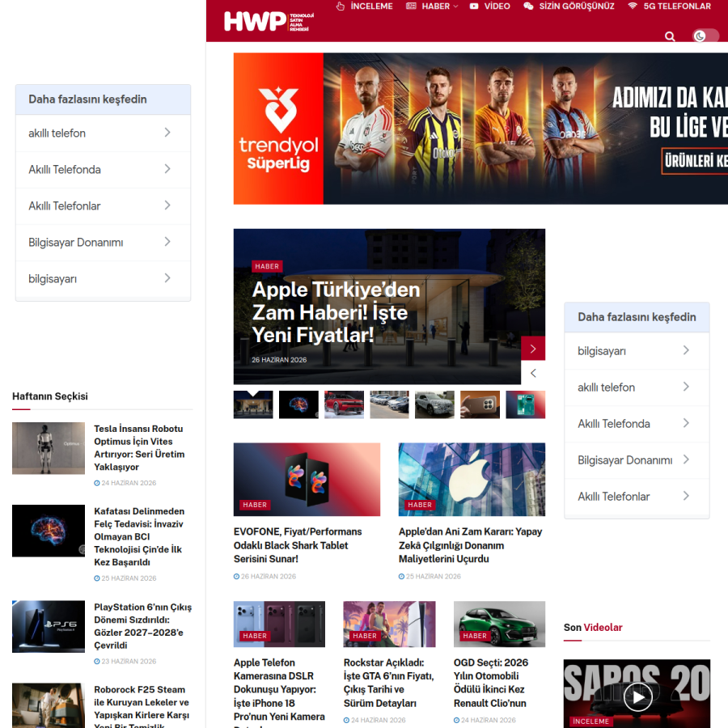This screenshot has height=728, width=728.
Task: Open the İNCELEME menu item
Action: coord(371,6)
